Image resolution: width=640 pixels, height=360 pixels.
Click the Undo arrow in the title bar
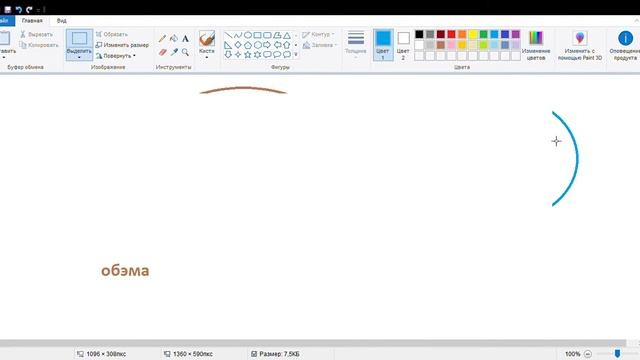[x=18, y=9]
